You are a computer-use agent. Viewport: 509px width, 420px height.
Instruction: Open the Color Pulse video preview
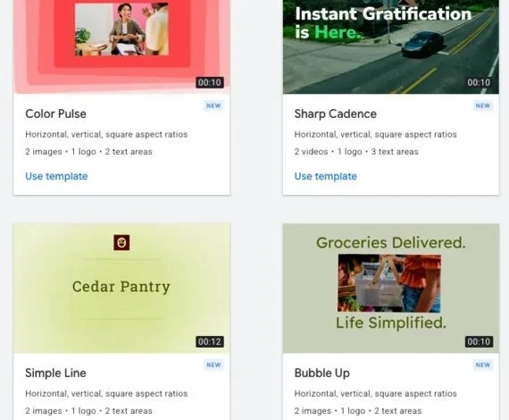[121, 46]
